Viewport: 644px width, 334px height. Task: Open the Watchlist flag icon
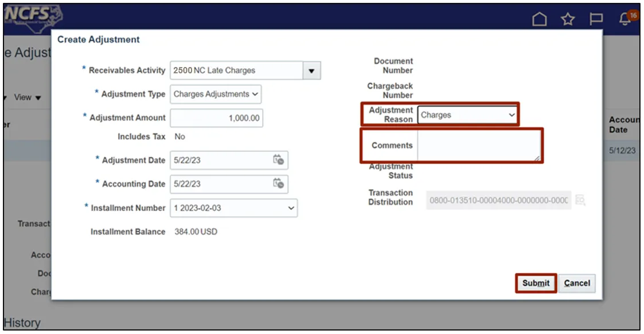(x=596, y=19)
